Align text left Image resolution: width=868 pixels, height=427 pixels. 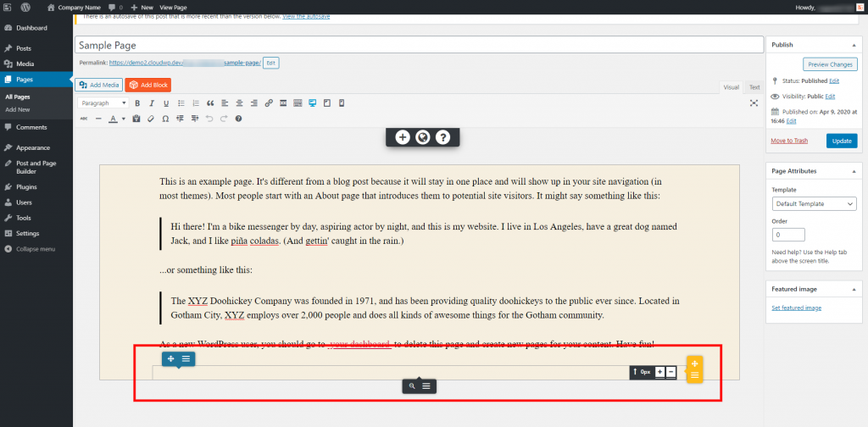point(225,103)
